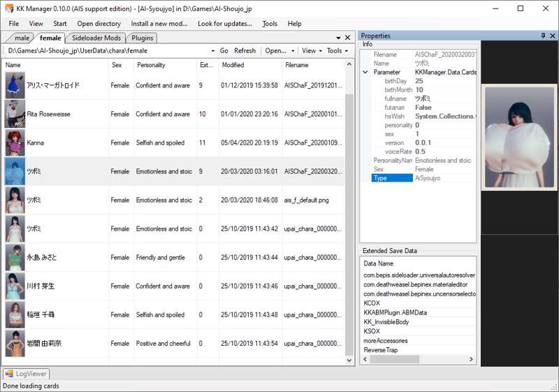The height and width of the screenshot is (392, 559).
Task: Open the Help menu
Action: 294,24
